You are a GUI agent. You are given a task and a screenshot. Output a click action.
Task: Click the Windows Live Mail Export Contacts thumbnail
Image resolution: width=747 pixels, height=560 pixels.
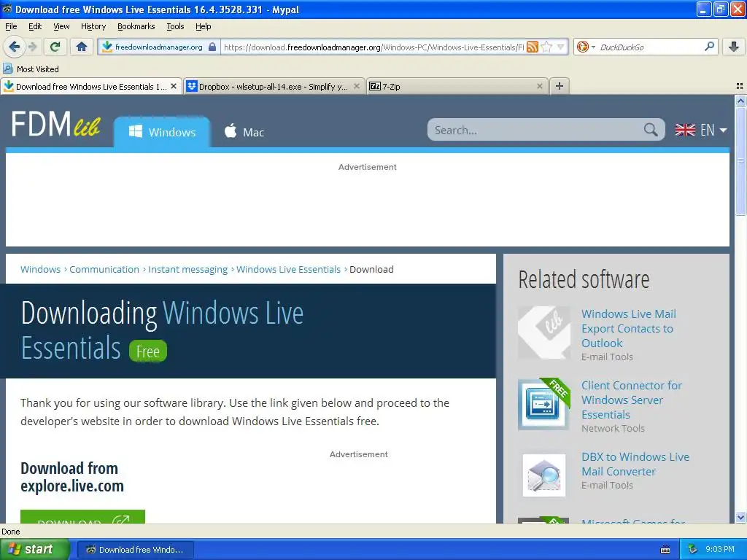[544, 332]
